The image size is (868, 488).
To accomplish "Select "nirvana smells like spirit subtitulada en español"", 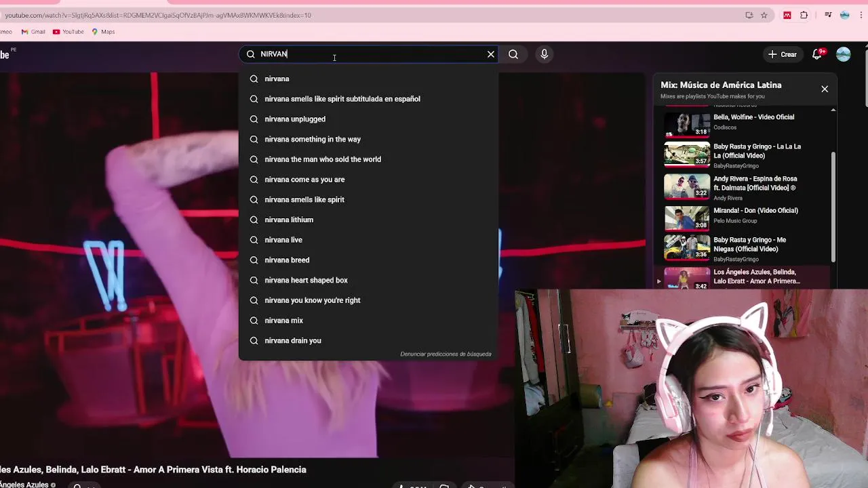I will 368,99.
